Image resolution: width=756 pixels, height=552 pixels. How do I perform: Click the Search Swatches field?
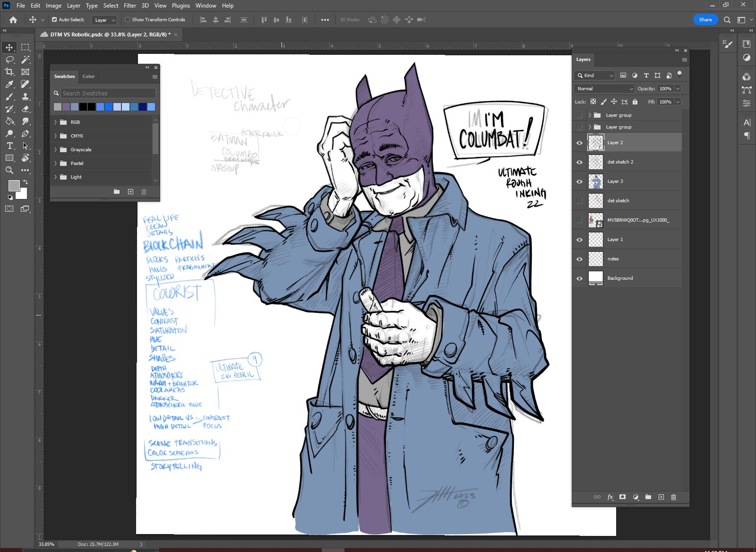click(x=108, y=93)
